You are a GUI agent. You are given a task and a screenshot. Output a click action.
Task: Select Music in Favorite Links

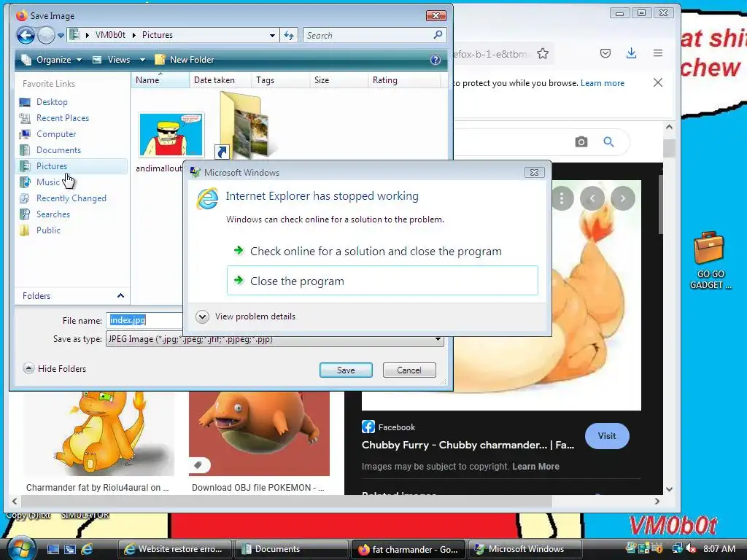coord(48,182)
